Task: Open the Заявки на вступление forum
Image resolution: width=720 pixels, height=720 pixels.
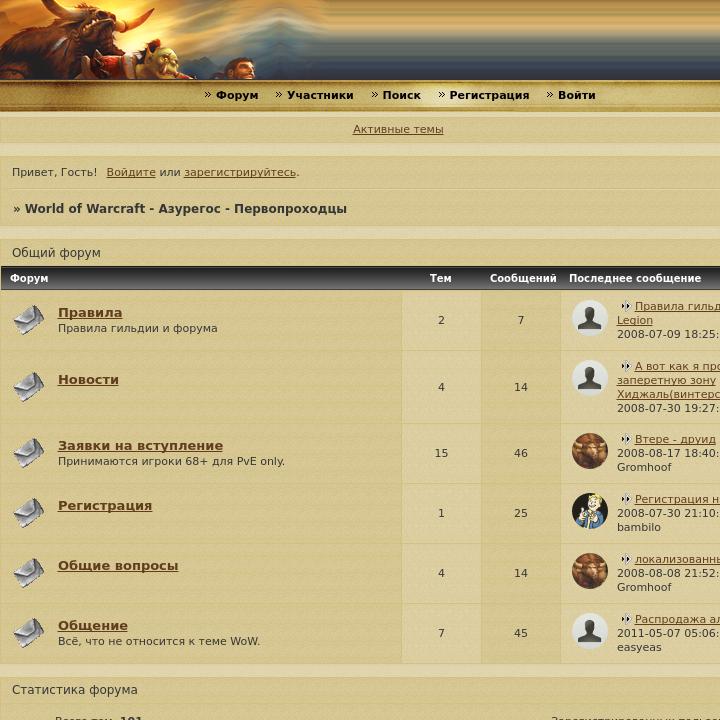Action: point(141,446)
